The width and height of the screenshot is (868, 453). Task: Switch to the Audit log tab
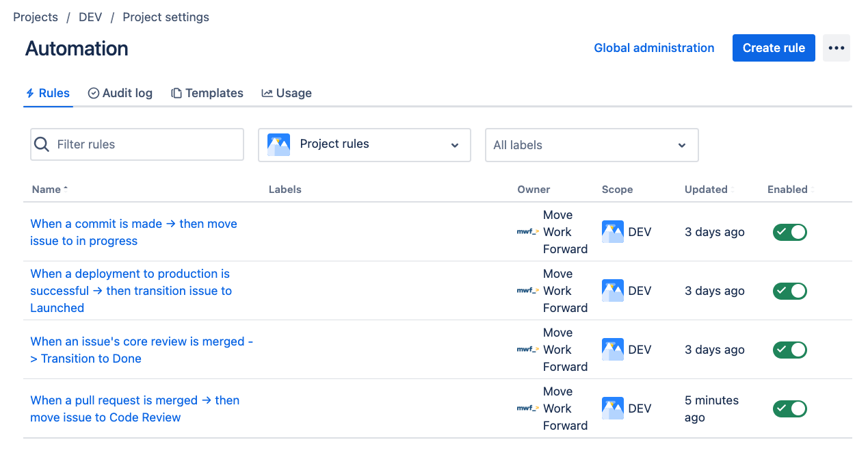pyautogui.click(x=120, y=93)
